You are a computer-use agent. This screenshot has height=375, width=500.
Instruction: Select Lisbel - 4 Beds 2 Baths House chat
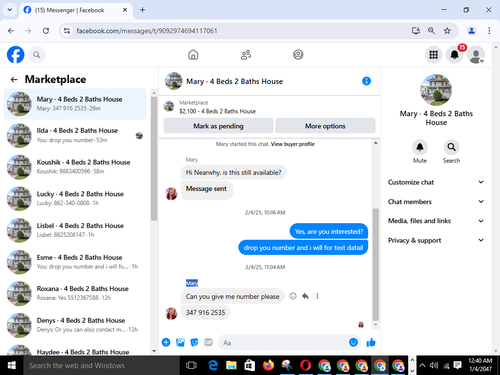(75, 230)
